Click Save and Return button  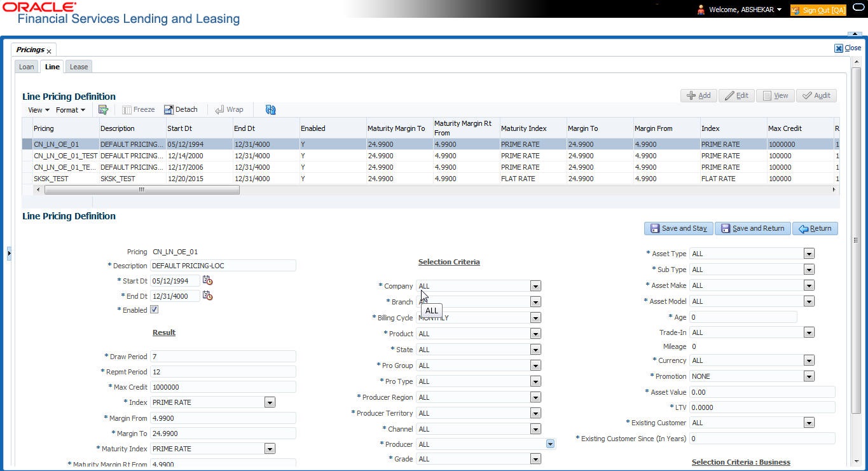[x=752, y=228]
